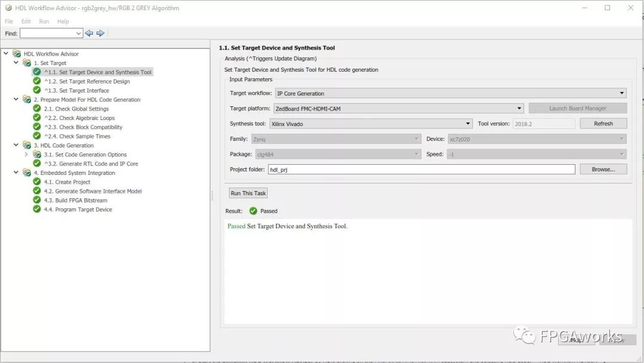The image size is (644, 363).
Task: Click the Find next arrow icon
Action: tap(100, 33)
